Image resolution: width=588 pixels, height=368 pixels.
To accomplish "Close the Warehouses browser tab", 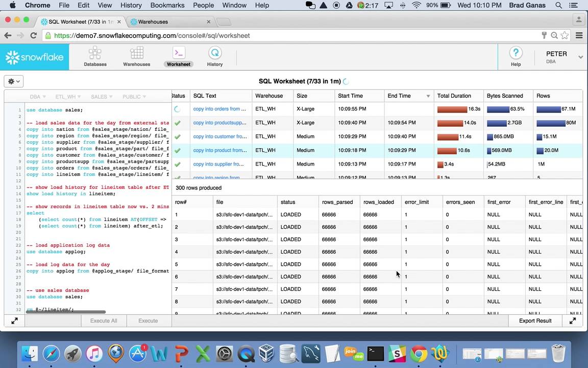I will click(x=208, y=22).
